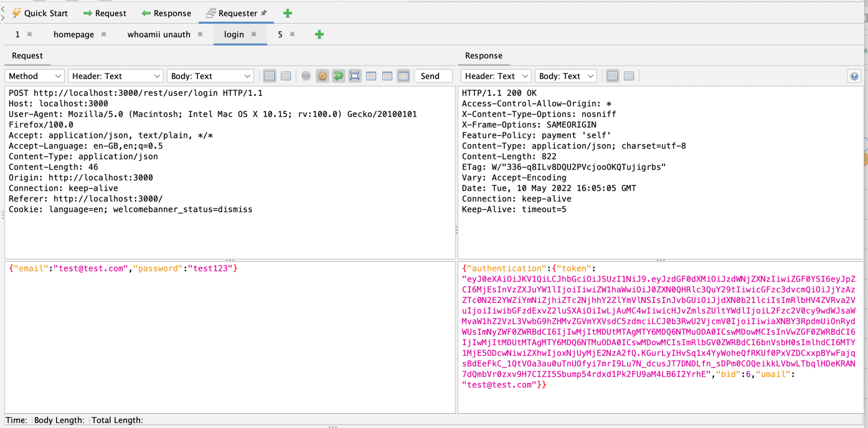The height and width of the screenshot is (428, 868).
Task: Open help via the question mark icon
Action: (x=854, y=76)
